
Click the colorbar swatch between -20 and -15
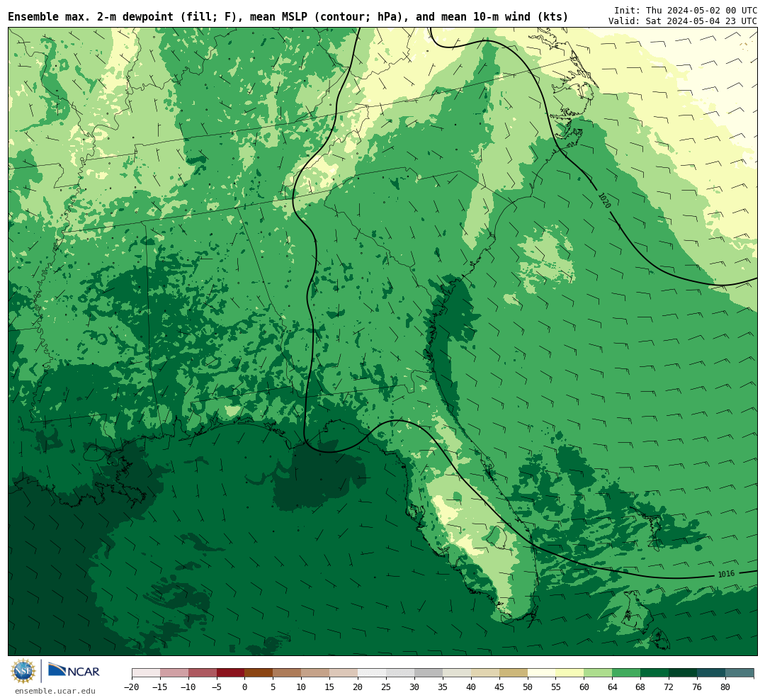pyautogui.click(x=145, y=673)
